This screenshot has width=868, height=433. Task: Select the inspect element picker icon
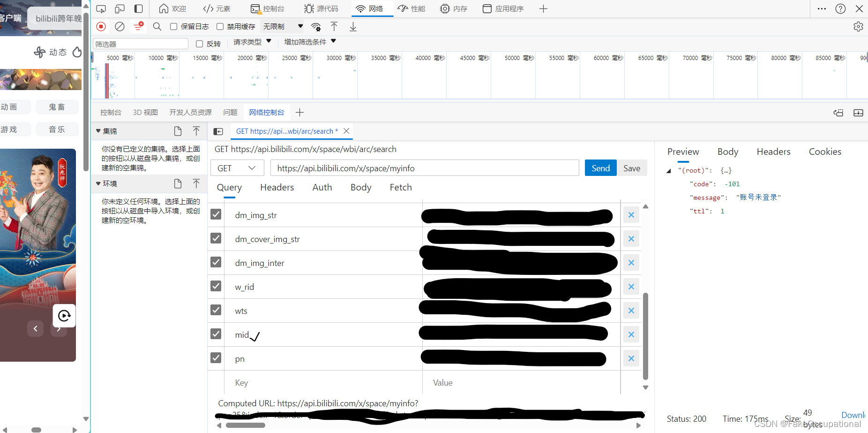(x=101, y=8)
